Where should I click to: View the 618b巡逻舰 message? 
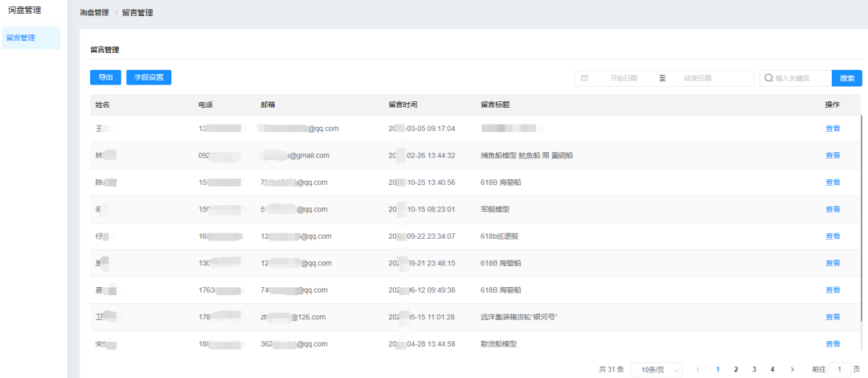click(833, 236)
